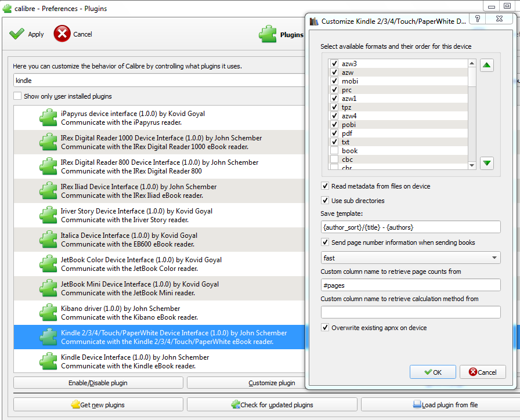Toggle Overwrite existing apnx on device
520x420 pixels.
tap(325, 328)
